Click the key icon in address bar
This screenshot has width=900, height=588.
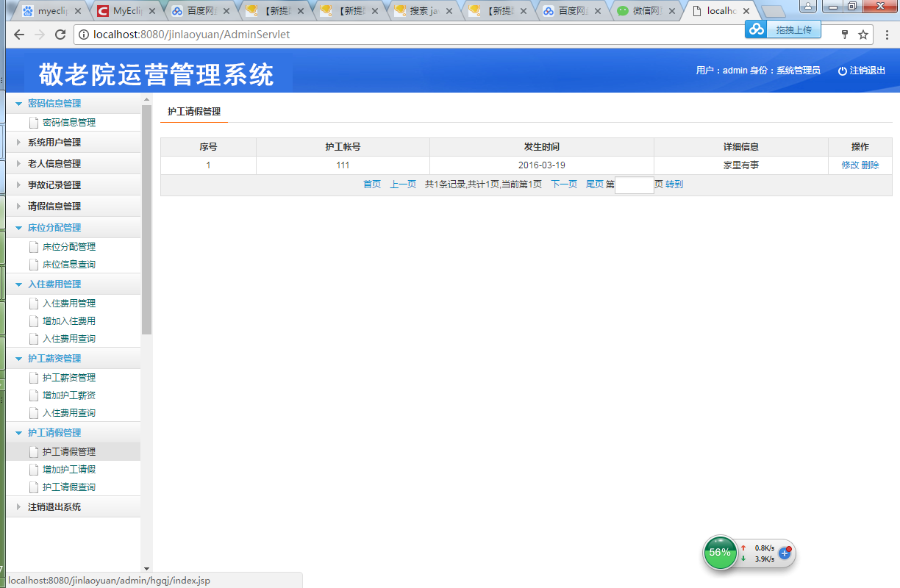click(x=845, y=35)
